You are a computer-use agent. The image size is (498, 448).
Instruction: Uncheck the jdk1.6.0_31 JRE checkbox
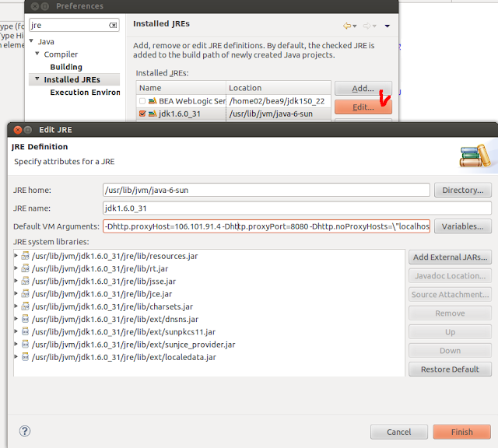pos(142,114)
